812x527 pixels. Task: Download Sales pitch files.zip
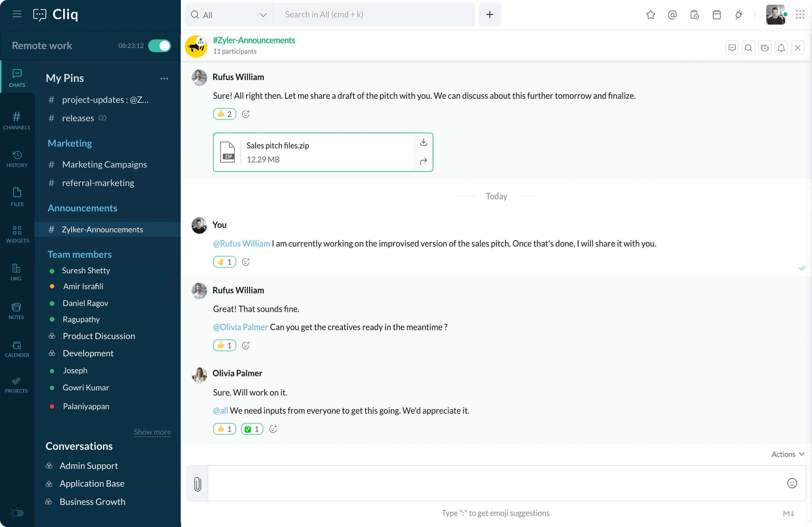(423, 142)
